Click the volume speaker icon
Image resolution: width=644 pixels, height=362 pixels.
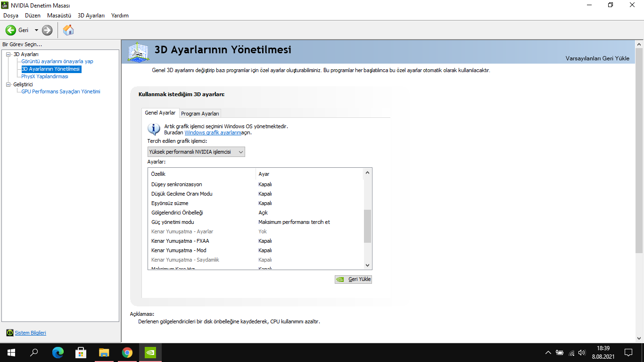pyautogui.click(x=582, y=353)
